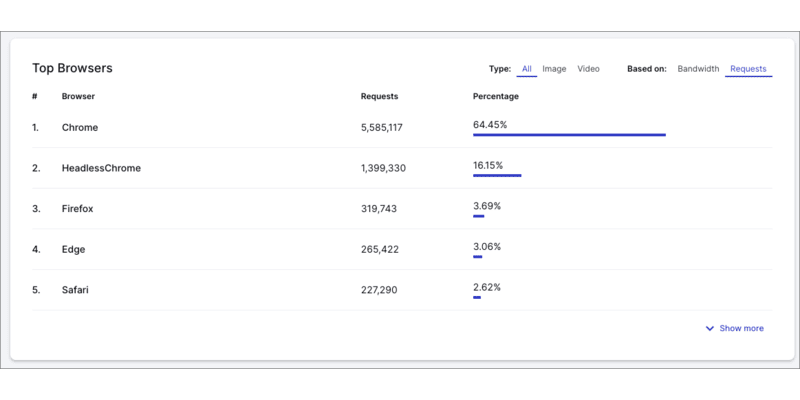
Task: Click the # column header
Action: click(34, 96)
